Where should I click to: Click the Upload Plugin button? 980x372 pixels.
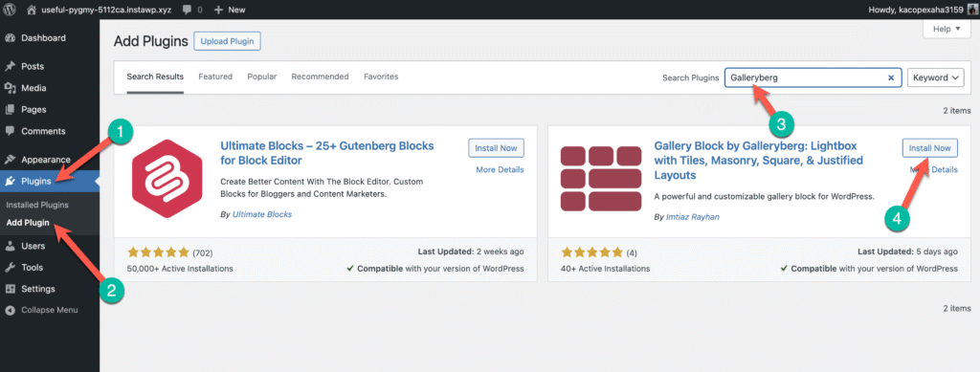coord(228,41)
